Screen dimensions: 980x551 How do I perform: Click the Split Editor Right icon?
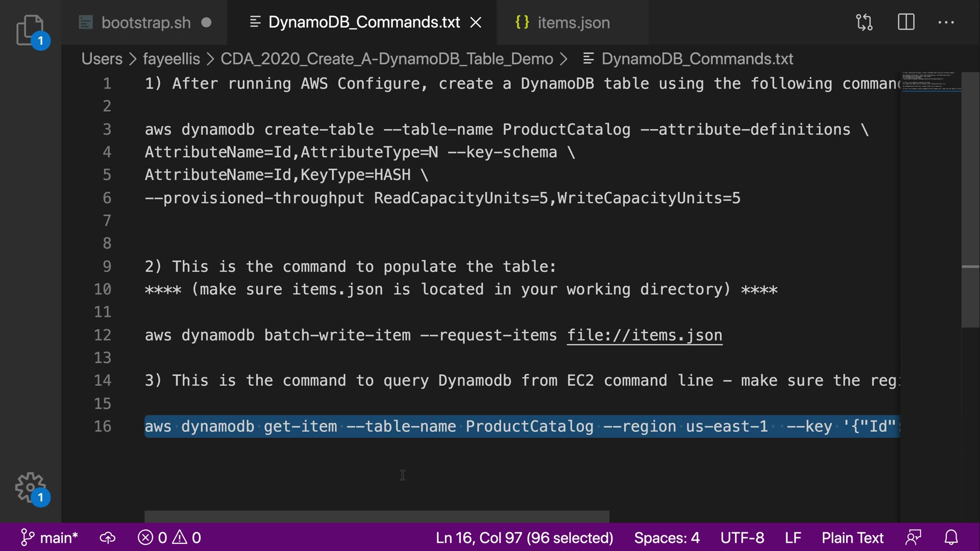[906, 22]
